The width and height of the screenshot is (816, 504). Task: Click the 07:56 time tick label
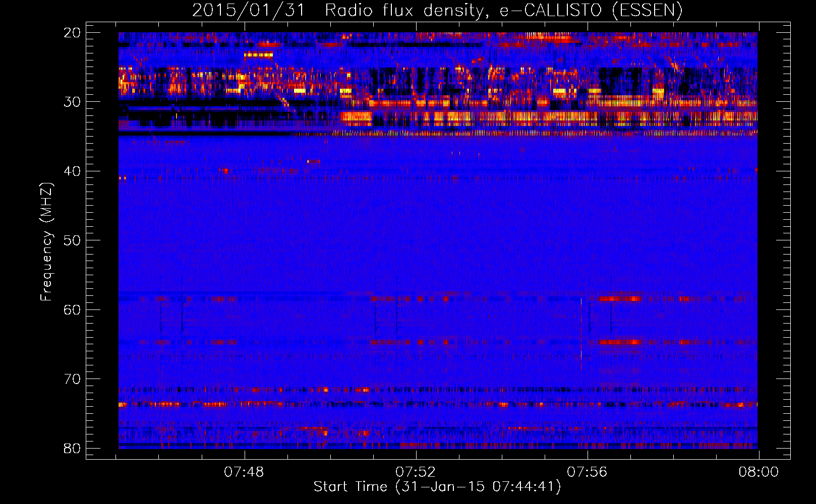click(587, 472)
